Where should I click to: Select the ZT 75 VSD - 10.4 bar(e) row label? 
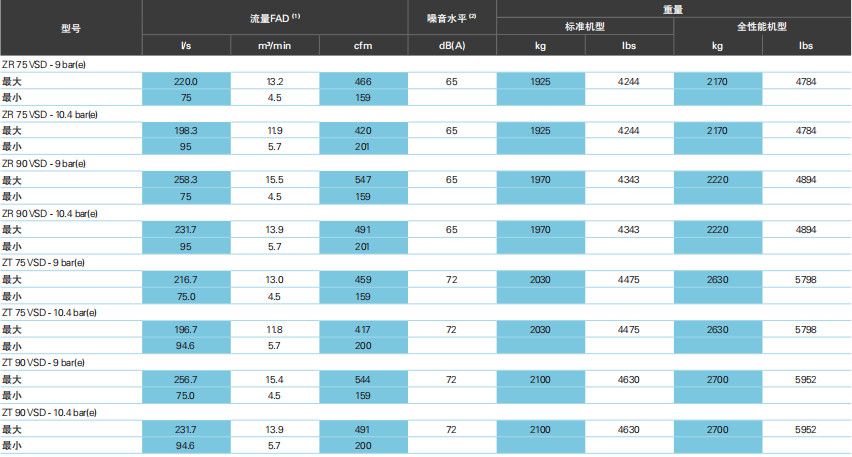[x=49, y=312]
